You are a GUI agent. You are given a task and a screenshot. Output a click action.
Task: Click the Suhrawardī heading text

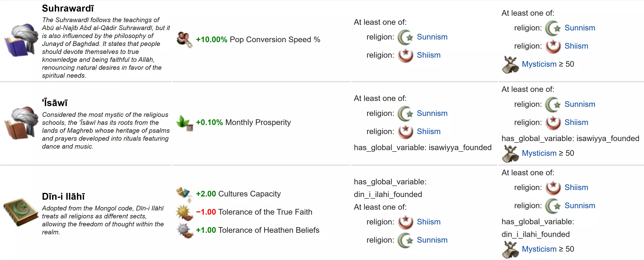68,9
